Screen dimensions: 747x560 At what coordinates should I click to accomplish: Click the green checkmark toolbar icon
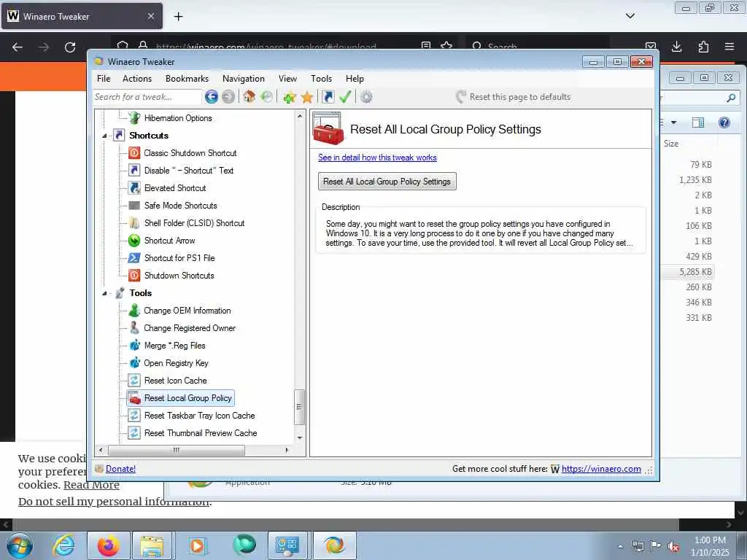(345, 97)
